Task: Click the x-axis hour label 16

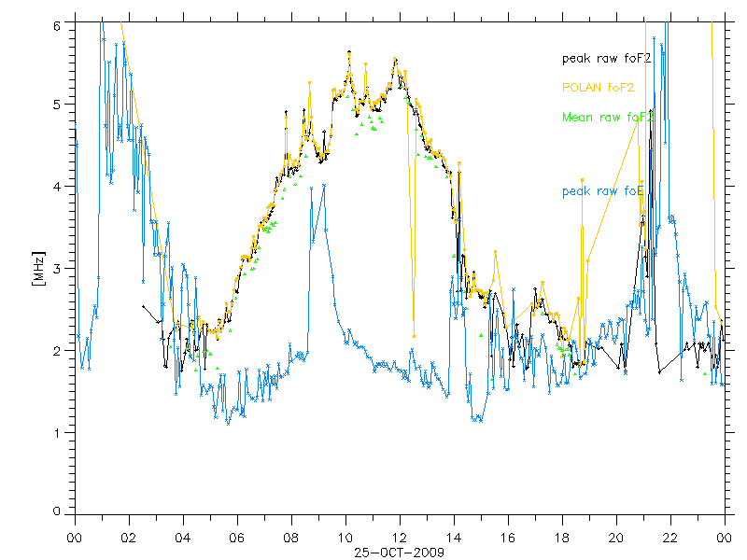Action: click(x=508, y=539)
